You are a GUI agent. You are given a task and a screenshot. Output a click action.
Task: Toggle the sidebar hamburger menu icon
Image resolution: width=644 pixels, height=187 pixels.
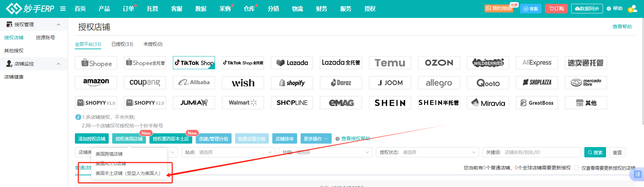pos(63,9)
